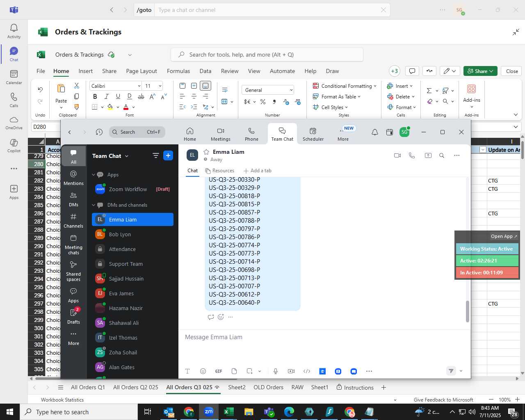
Task: Collapse the Apps section in Team Chat
Action: click(94, 175)
